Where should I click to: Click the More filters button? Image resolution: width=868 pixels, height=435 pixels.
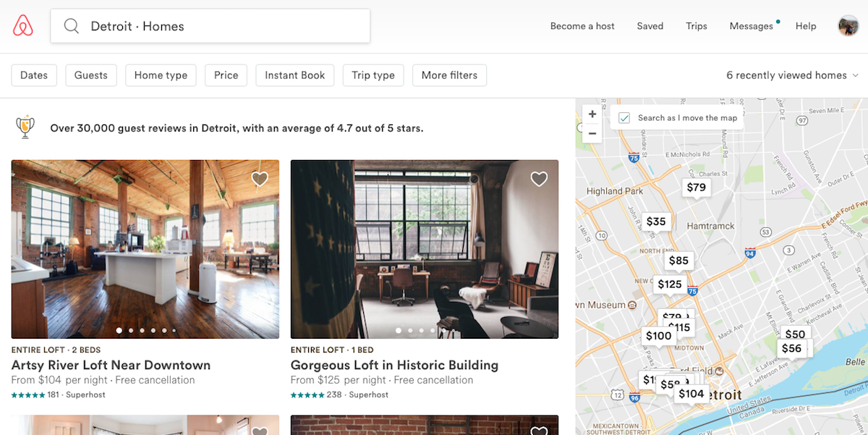[x=449, y=75]
